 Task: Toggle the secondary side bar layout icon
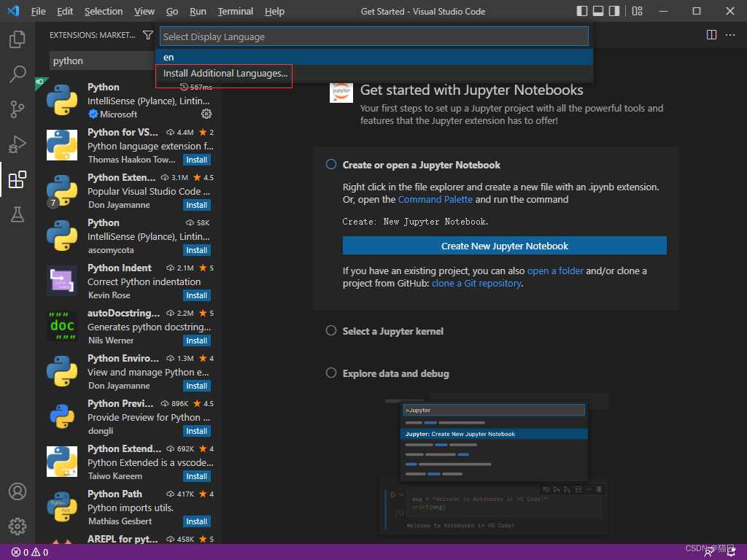click(x=614, y=11)
